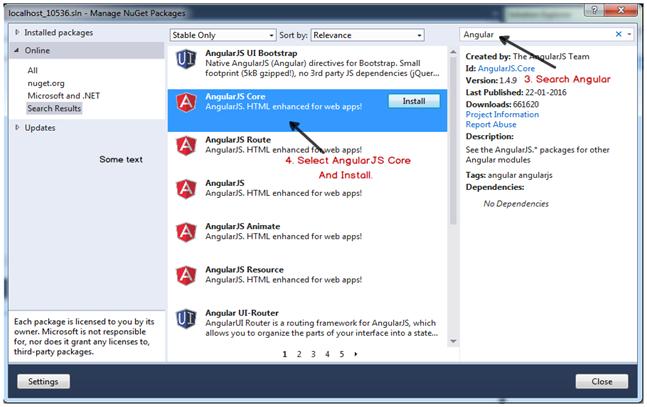Click the Tags angular angularjs line
647x407 pixels.
pyautogui.click(x=509, y=175)
